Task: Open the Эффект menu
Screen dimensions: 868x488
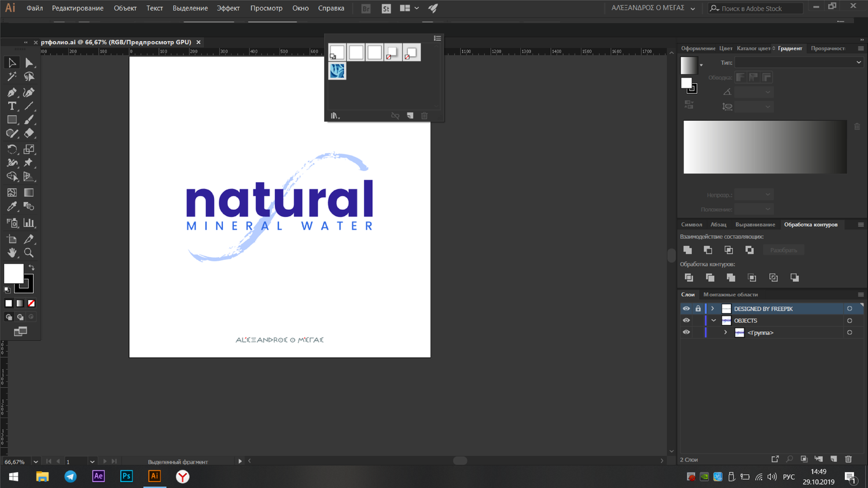Action: 228,8
